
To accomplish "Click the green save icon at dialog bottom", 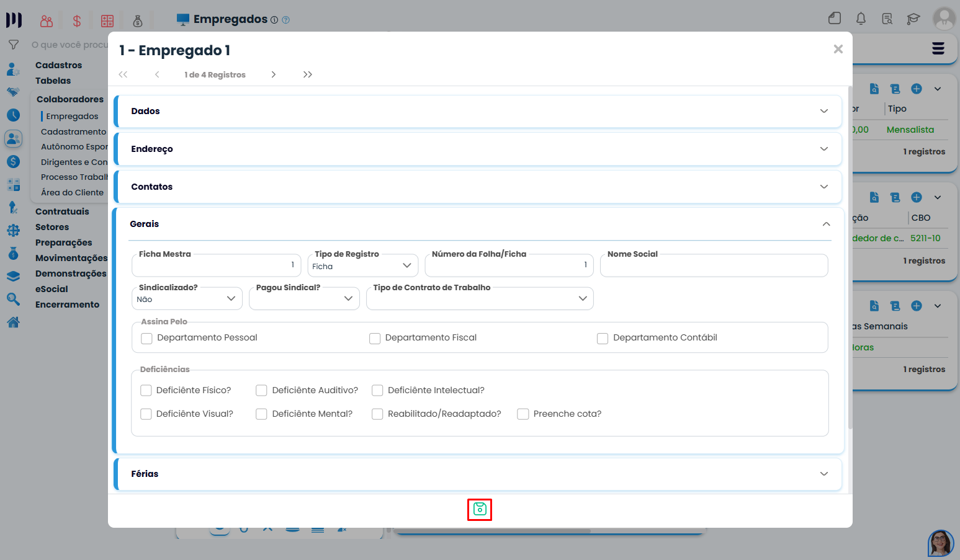I will coord(480,509).
